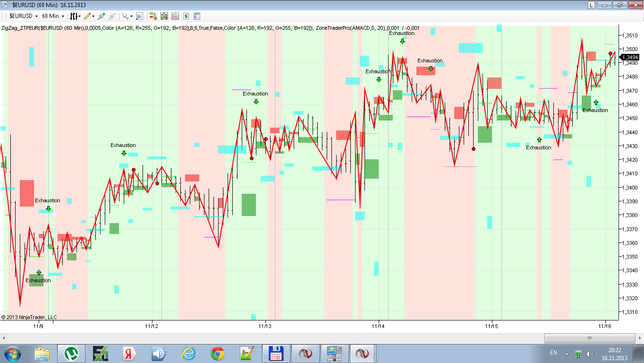644x363 pixels.
Task: Select the pencil drawing tools icon
Action: tap(87, 16)
